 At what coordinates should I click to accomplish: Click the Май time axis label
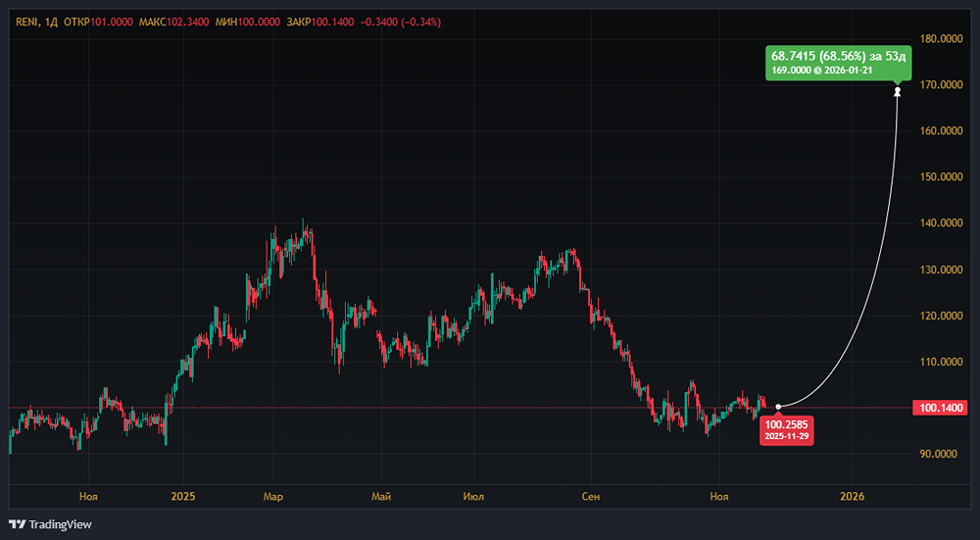[x=381, y=497]
